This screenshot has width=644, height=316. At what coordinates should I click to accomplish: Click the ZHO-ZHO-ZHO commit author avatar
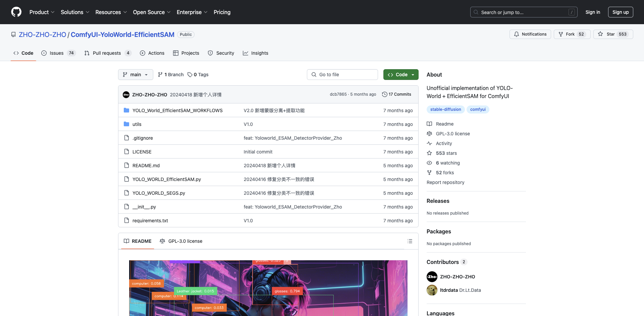point(126,95)
